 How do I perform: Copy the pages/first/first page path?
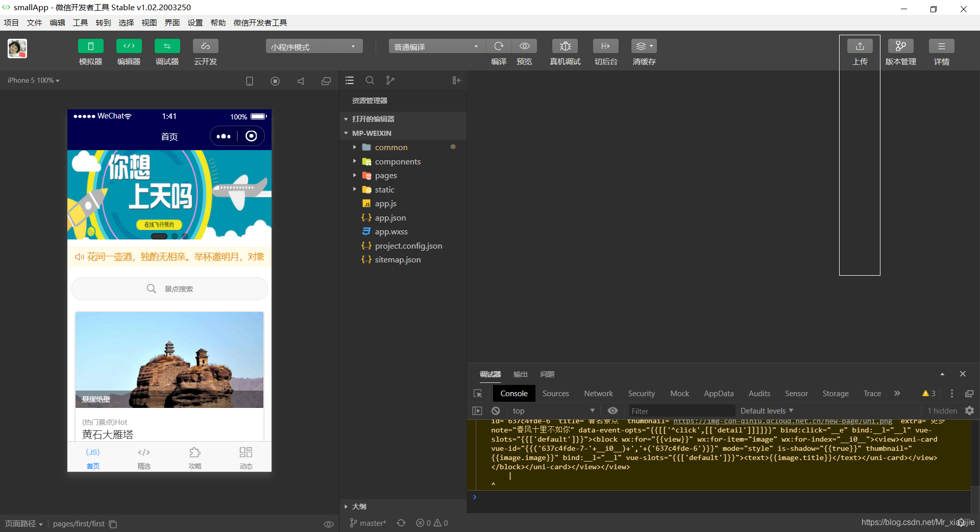[113, 524]
